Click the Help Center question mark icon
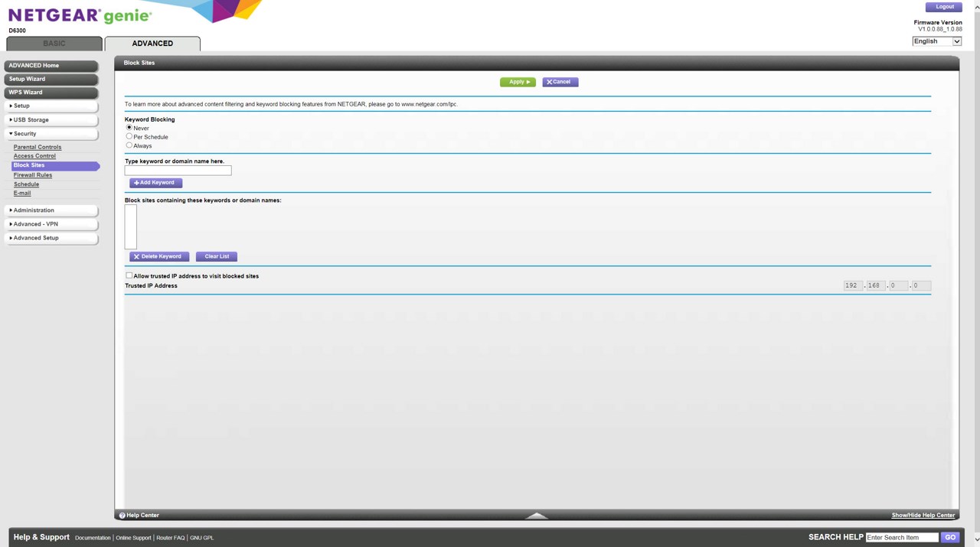The image size is (980, 547). (122, 516)
